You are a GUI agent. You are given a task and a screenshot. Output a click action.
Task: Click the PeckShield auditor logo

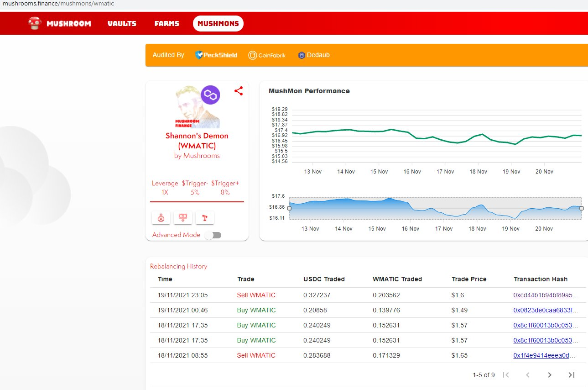[216, 55]
